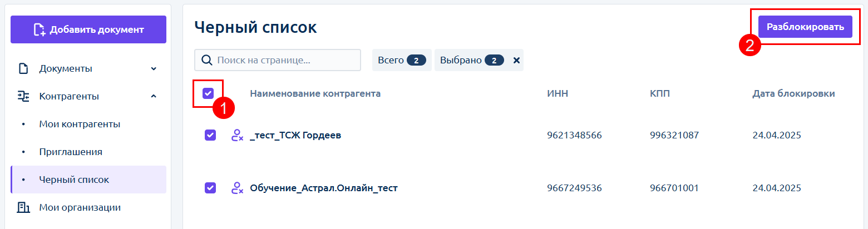868x229 pixels.
Task: Click blocked-user icon beside _тест_ТСЖ Гордеев
Action: pos(238,135)
